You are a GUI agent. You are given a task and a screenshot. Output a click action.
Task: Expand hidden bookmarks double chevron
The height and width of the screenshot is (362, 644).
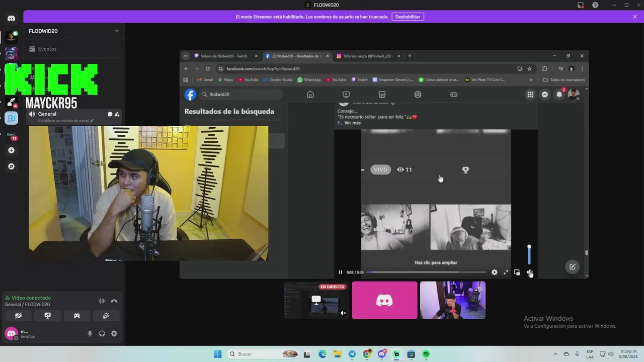pos(531,79)
